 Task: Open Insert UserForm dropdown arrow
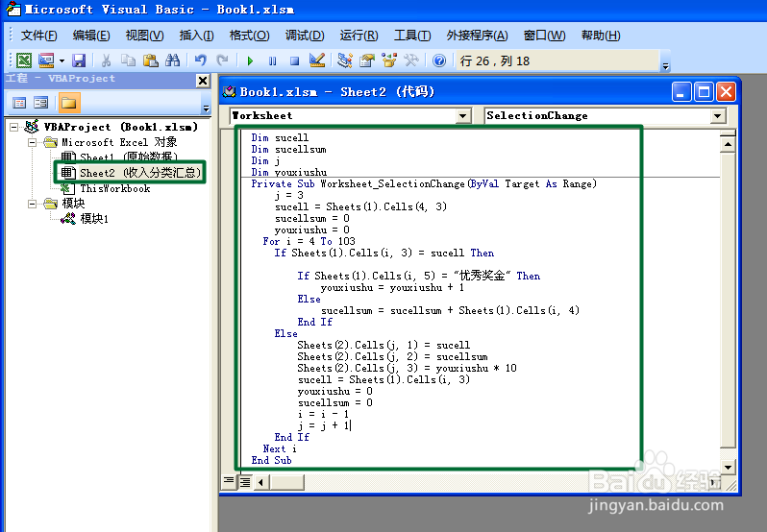tap(62, 61)
